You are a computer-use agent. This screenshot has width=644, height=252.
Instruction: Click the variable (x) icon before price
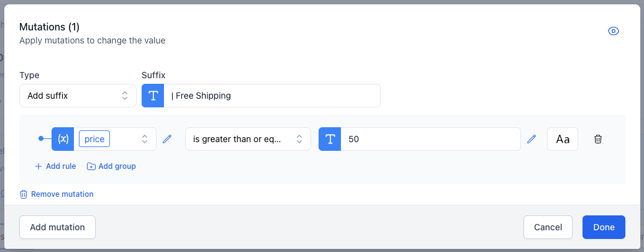point(63,139)
